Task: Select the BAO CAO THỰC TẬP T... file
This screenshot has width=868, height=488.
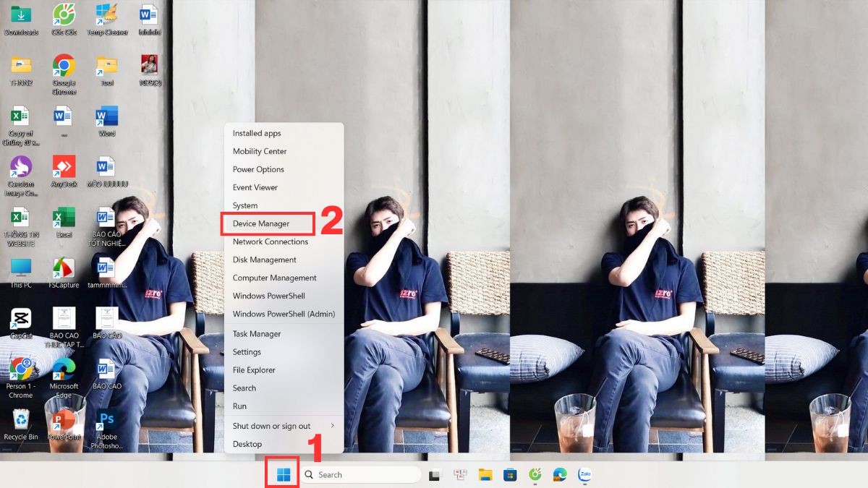Action: point(64,328)
